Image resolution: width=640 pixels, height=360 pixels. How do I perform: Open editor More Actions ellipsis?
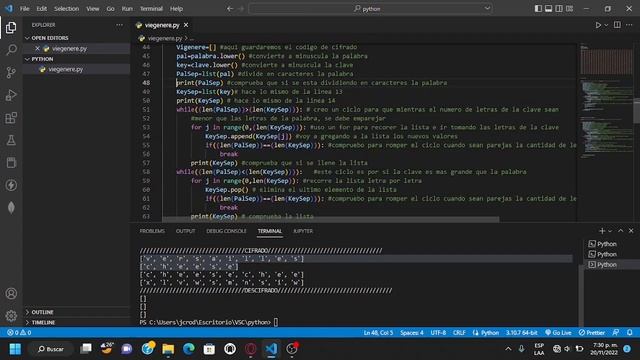click(x=629, y=25)
